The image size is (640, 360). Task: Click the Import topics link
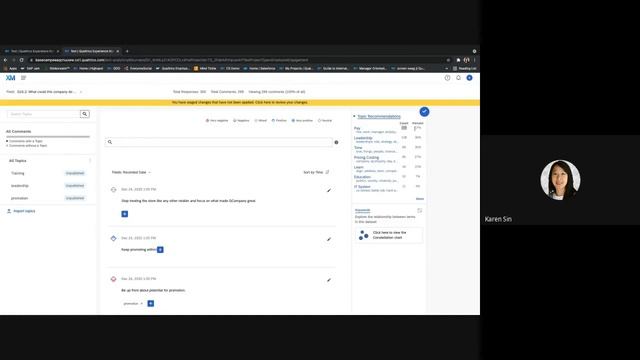pyautogui.click(x=21, y=211)
